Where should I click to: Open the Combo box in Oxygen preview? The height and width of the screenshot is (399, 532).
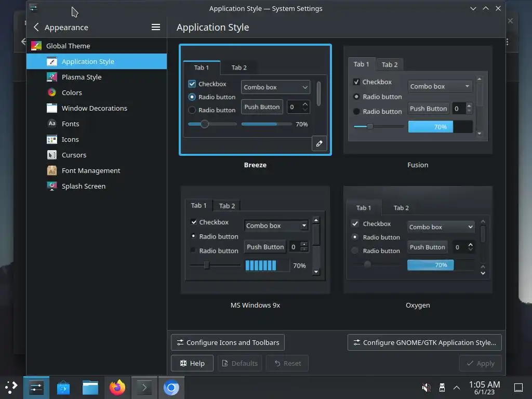441,227
